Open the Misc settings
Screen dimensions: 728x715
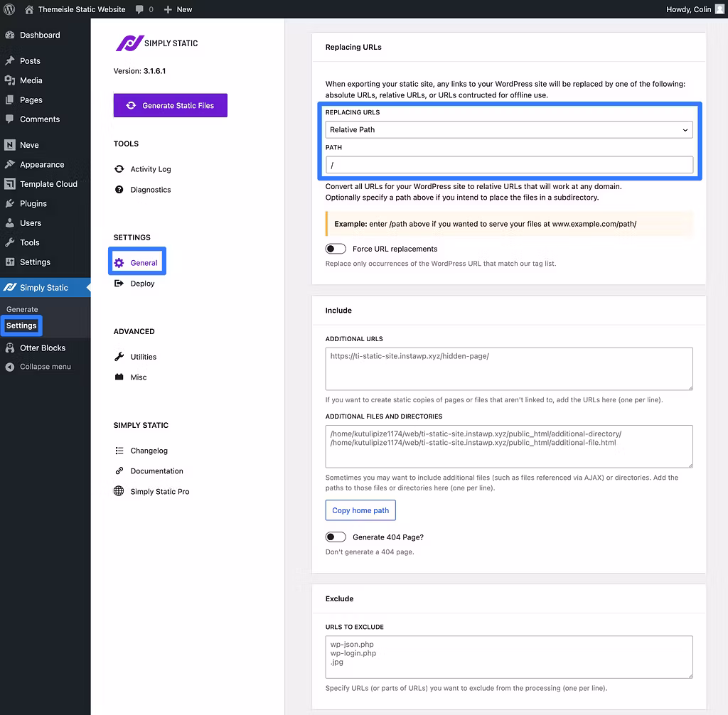pyautogui.click(x=136, y=377)
